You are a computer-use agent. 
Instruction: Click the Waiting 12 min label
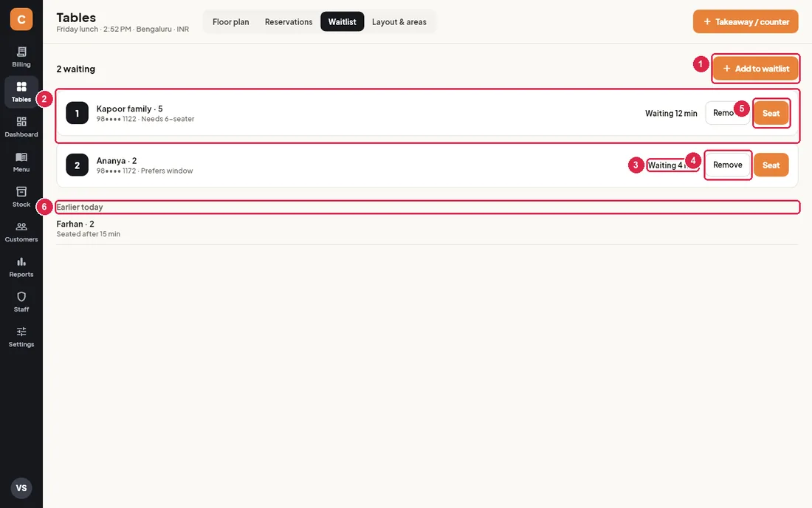(670, 114)
